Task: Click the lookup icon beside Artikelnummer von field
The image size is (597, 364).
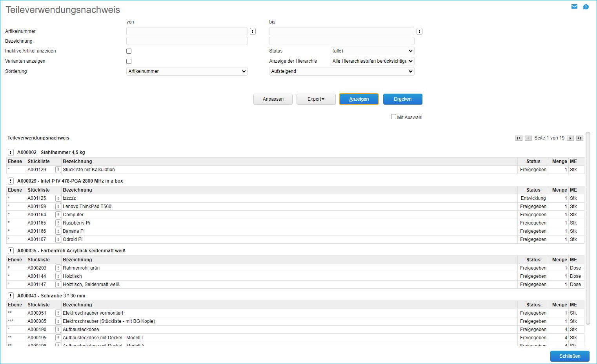Action: pos(253,31)
